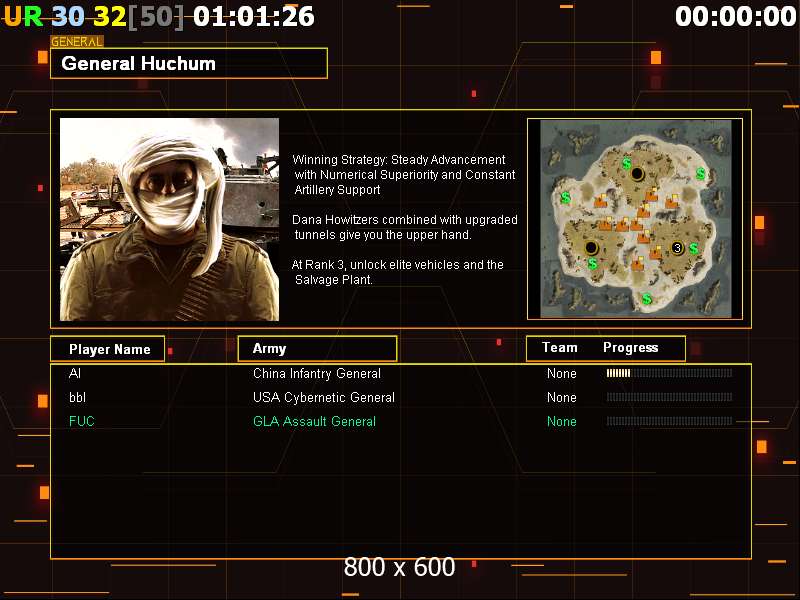Click the island minimap preview
Screen dimensions: 800x600
click(x=635, y=219)
